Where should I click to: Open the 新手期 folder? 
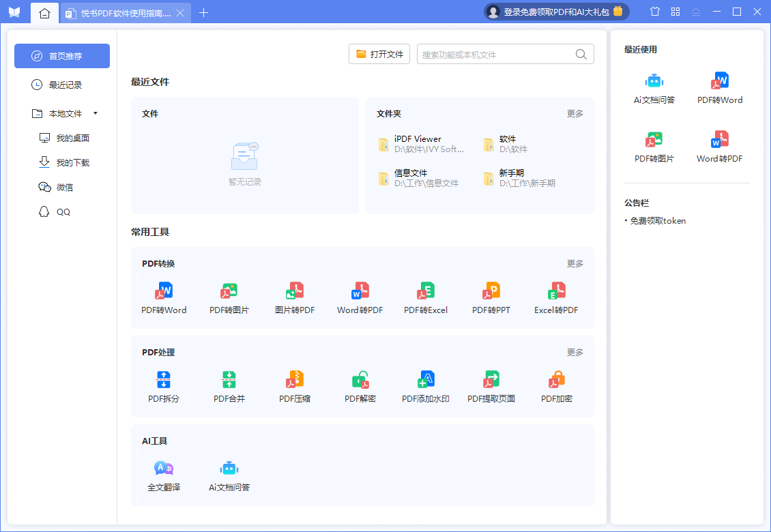pyautogui.click(x=520, y=178)
